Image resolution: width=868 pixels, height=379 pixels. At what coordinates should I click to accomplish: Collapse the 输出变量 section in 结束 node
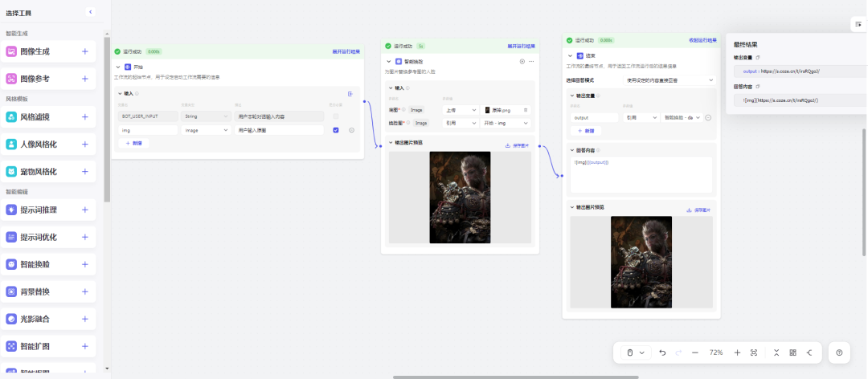572,96
